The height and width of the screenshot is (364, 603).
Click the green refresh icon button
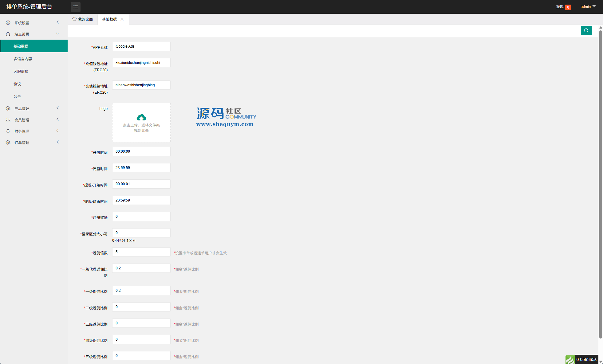pos(586,30)
